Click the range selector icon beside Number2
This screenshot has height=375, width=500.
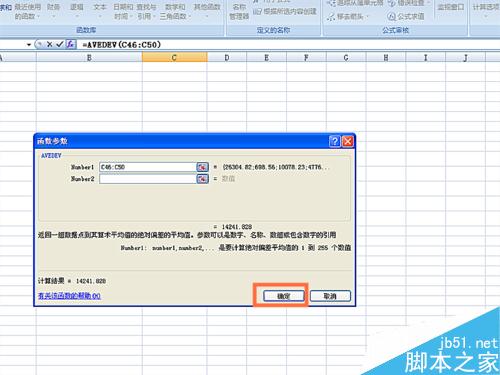point(202,179)
